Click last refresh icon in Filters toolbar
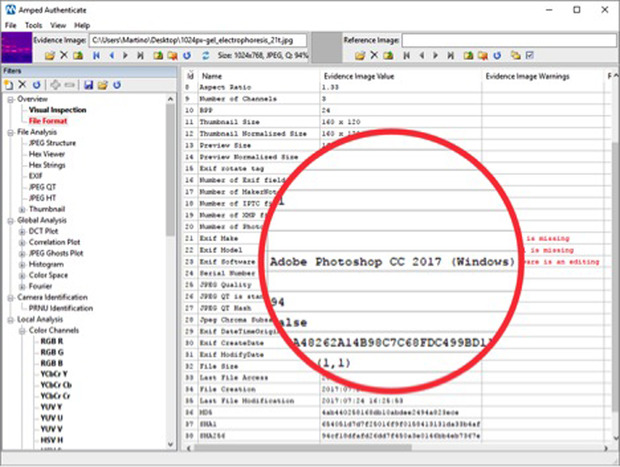 pyautogui.click(x=117, y=85)
